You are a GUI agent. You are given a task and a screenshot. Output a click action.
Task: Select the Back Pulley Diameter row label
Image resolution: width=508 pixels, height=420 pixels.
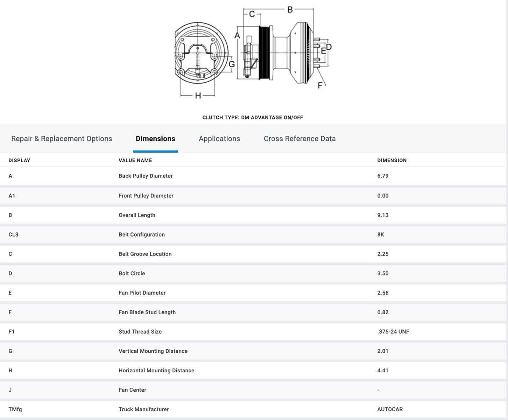click(146, 176)
